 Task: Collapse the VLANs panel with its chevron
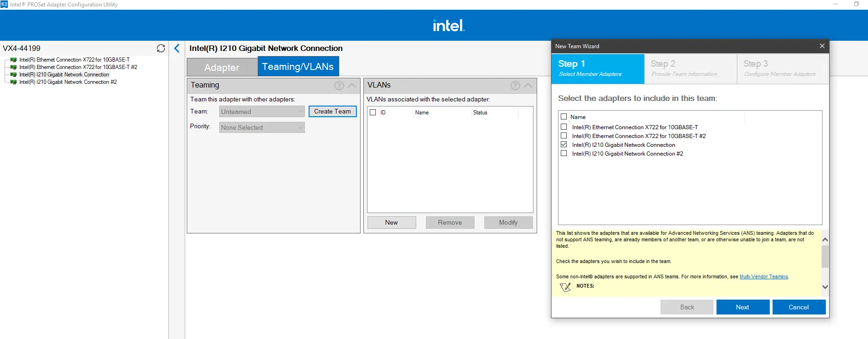click(528, 86)
